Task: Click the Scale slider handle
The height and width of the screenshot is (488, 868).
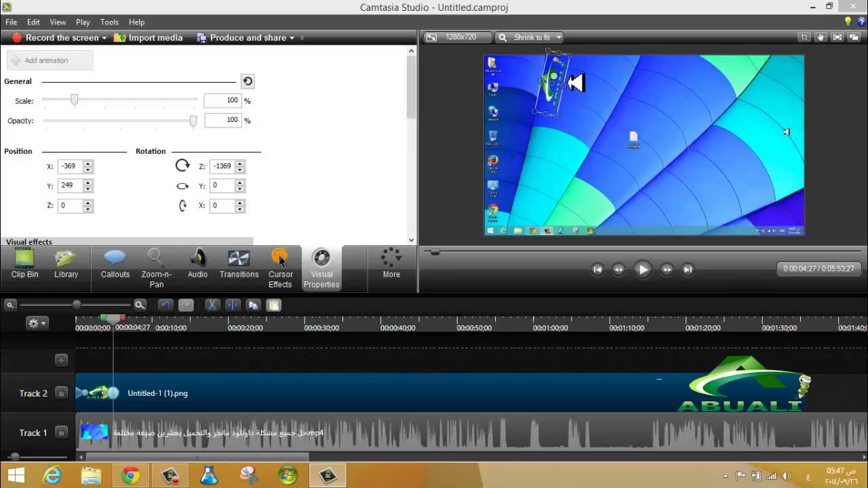Action: [75, 100]
